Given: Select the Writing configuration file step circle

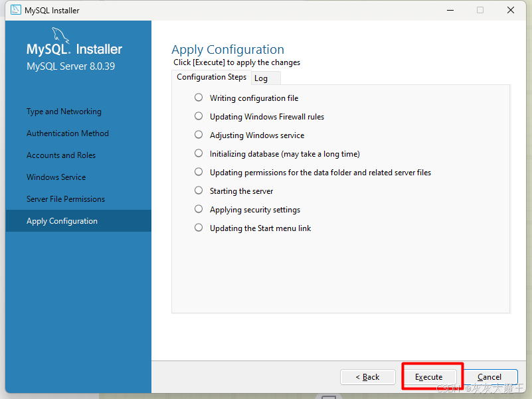Looking at the screenshot, I should tap(199, 98).
